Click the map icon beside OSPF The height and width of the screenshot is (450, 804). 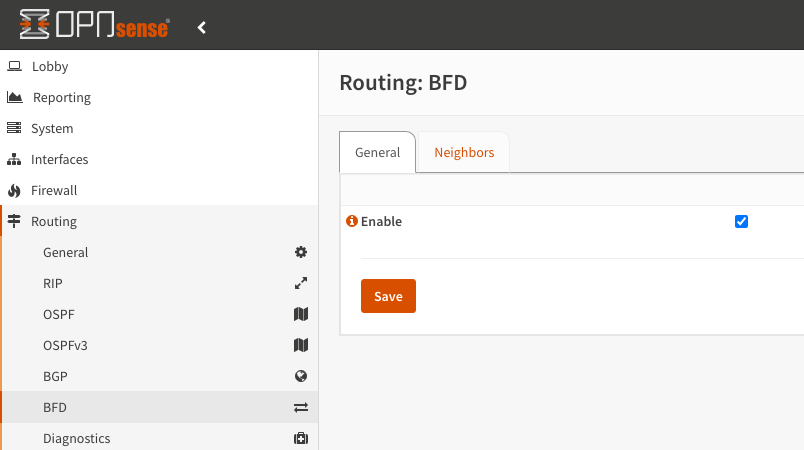[x=300, y=315]
